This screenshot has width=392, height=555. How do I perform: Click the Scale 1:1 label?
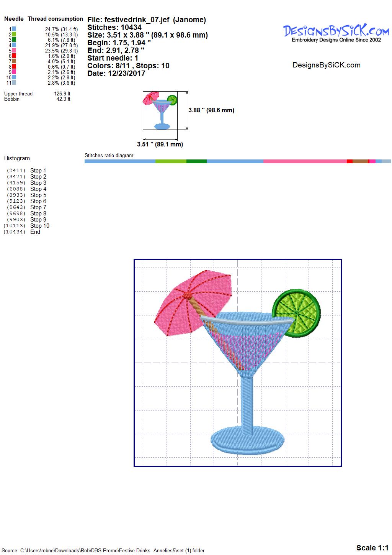tap(372, 548)
